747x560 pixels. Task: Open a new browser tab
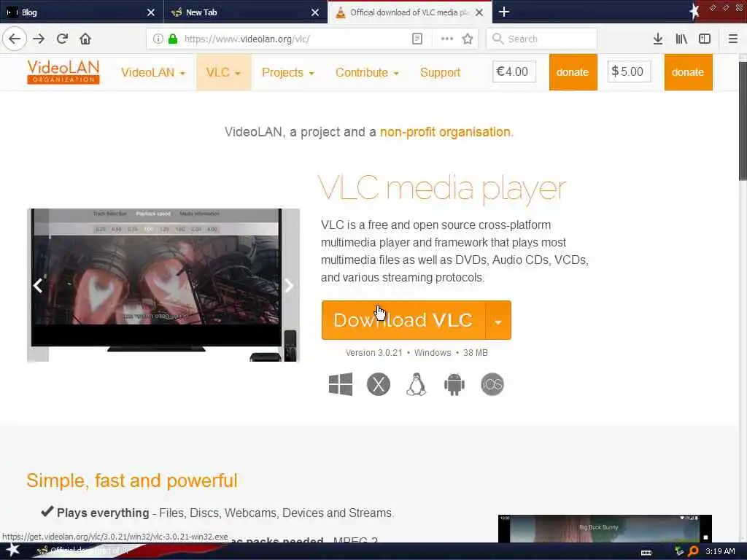[x=504, y=12]
